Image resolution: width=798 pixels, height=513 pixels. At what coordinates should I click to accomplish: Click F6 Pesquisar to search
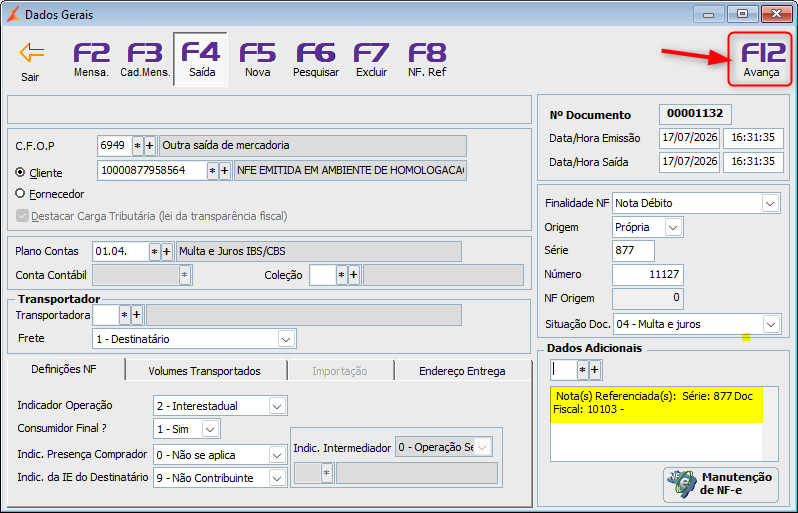[x=316, y=59]
